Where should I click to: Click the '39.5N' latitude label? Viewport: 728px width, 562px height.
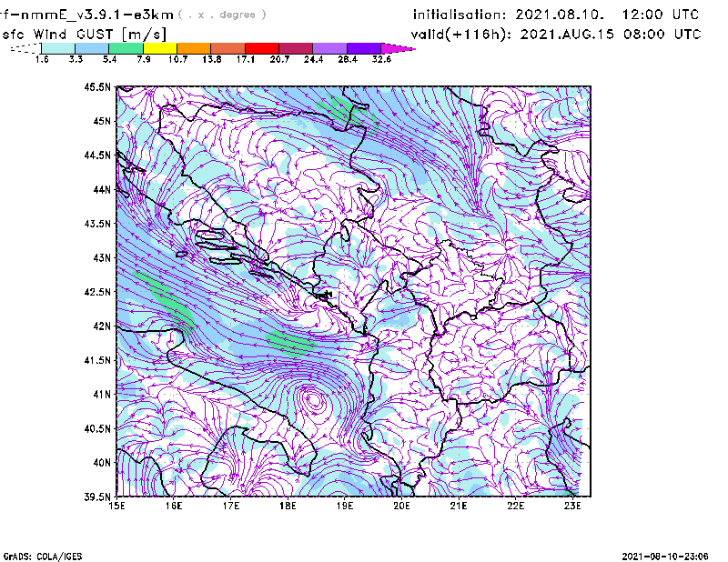(97, 497)
